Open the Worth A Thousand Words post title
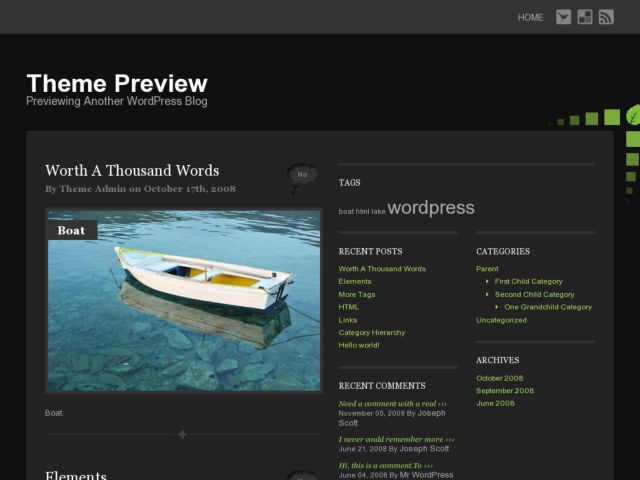The width and height of the screenshot is (640, 480). click(132, 171)
